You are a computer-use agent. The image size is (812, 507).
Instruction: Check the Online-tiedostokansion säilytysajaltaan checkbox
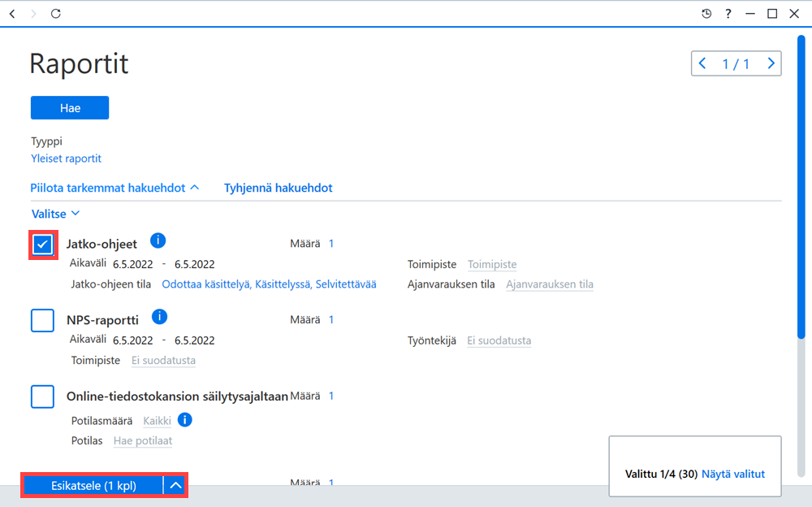[42, 396]
